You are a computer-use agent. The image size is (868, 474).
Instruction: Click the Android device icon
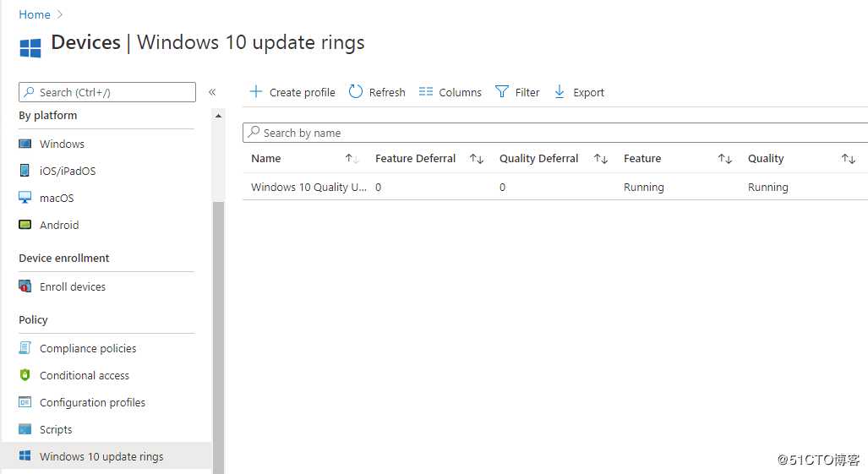click(x=25, y=225)
